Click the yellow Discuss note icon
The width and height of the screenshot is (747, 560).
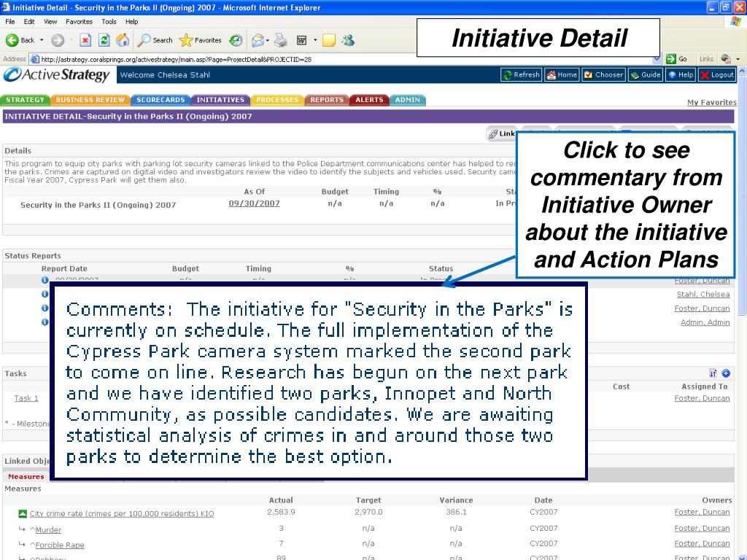pos(329,41)
